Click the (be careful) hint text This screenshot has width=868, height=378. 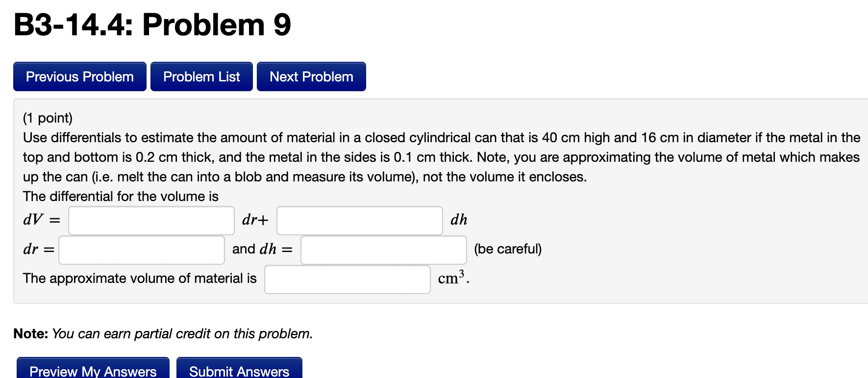pyautogui.click(x=508, y=249)
